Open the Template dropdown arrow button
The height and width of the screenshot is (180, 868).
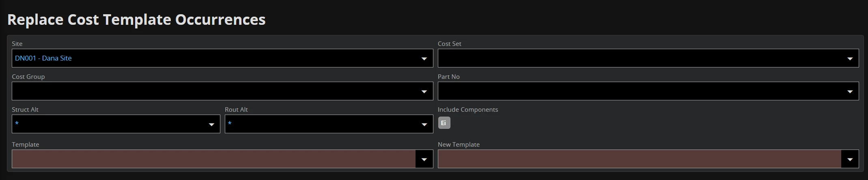click(424, 159)
